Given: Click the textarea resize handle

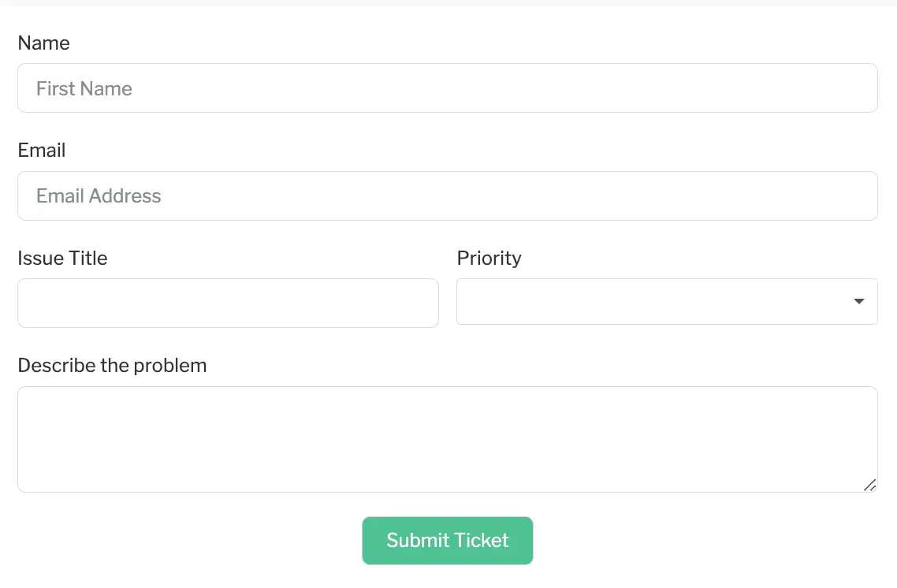Looking at the screenshot, I should click(x=870, y=486).
